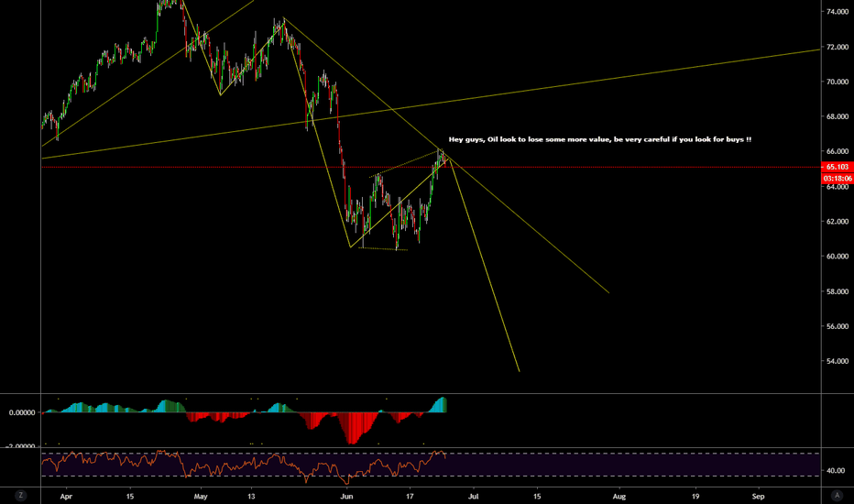Click the 72.000 price axis label
The width and height of the screenshot is (854, 504).
click(x=838, y=47)
